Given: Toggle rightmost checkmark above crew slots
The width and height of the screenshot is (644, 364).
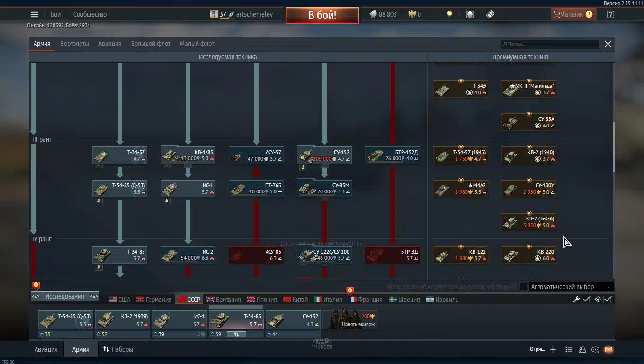Looking at the screenshot, I should 608,299.
